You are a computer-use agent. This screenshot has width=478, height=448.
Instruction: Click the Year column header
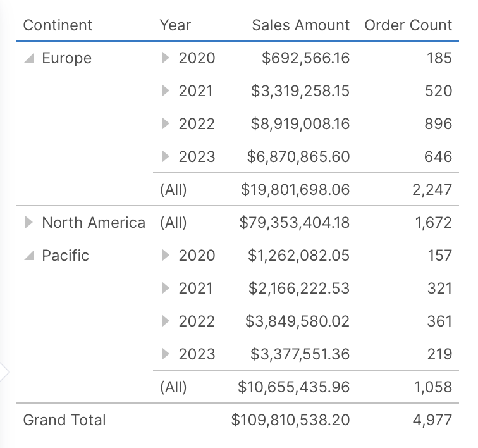pyautogui.click(x=175, y=25)
